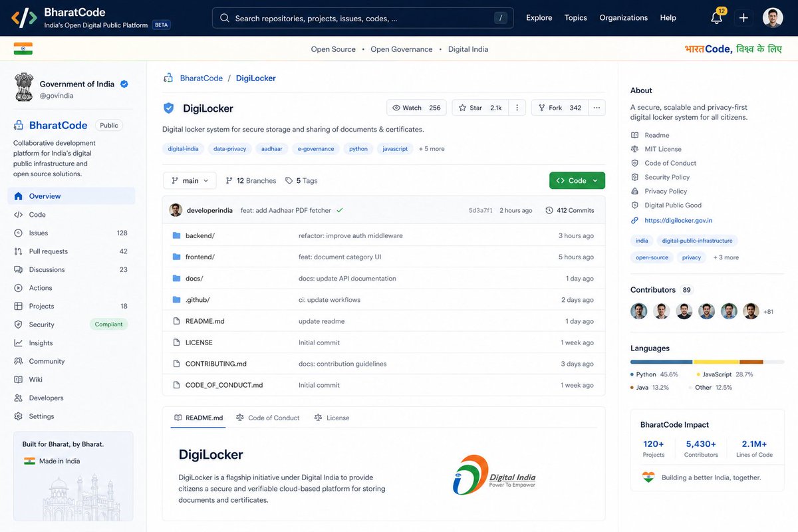Click the more options button beside Star
This screenshot has height=532, width=798.
pos(518,108)
